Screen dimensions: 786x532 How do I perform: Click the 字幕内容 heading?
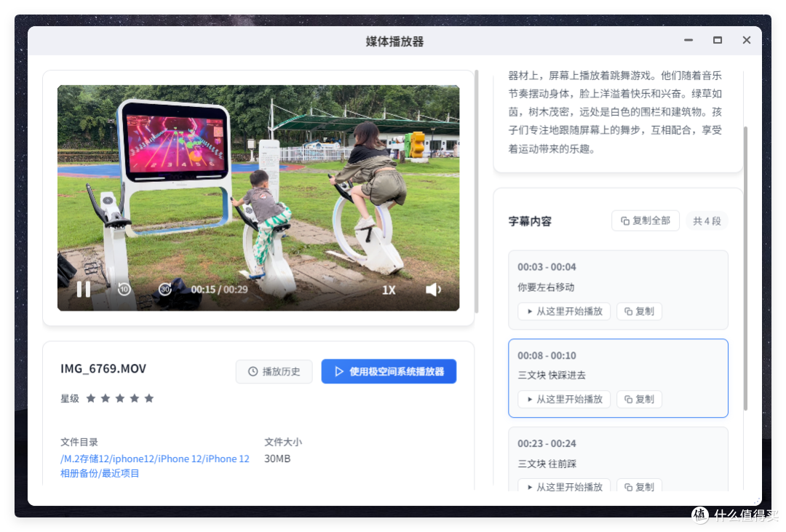(x=530, y=221)
